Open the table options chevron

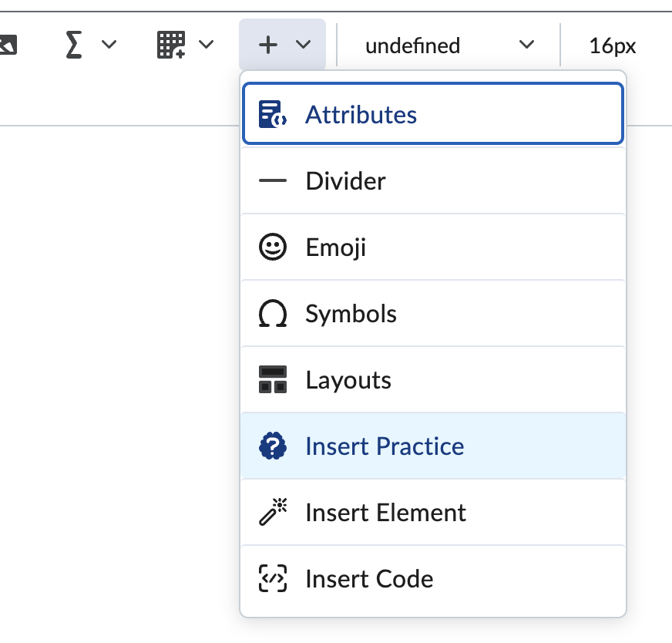point(204,44)
